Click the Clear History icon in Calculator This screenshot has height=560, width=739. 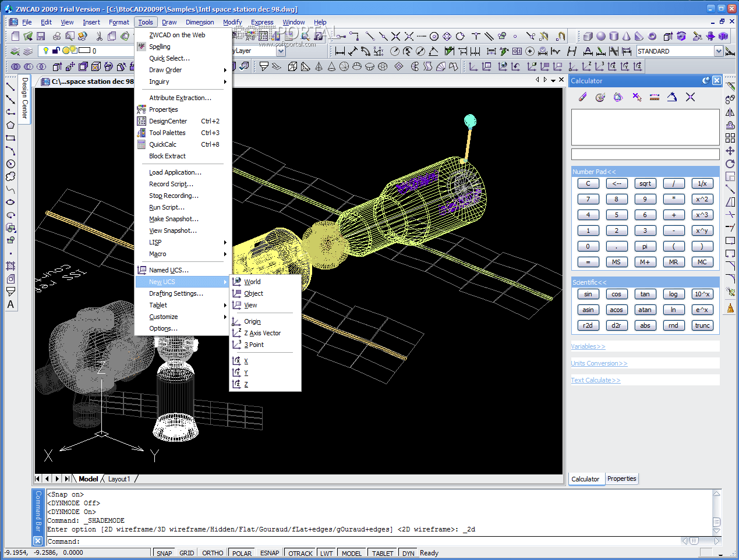600,97
